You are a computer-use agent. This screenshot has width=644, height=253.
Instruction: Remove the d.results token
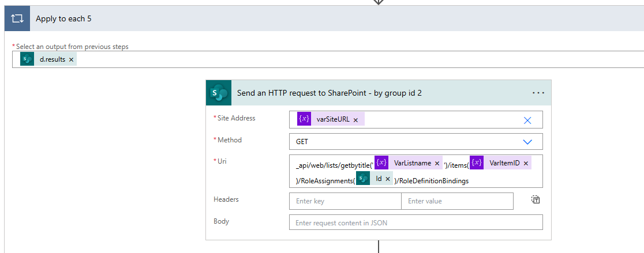[x=71, y=60]
